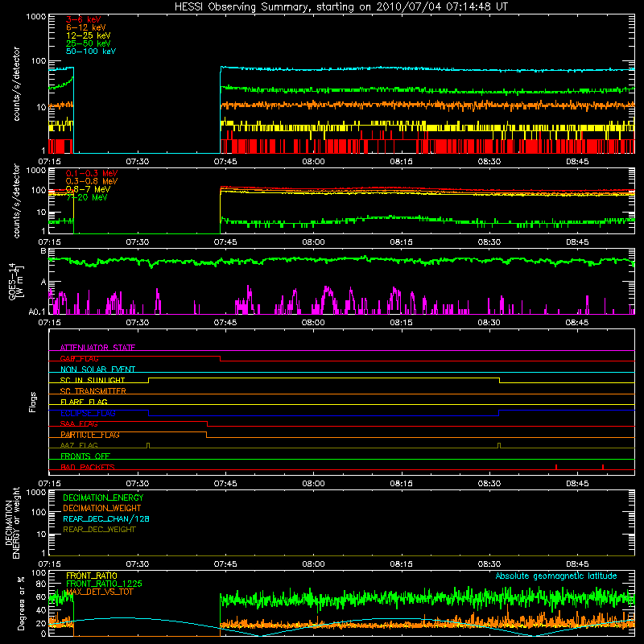
Task: Click the 'GOES-14' vertical axis label
Action: tap(12, 281)
